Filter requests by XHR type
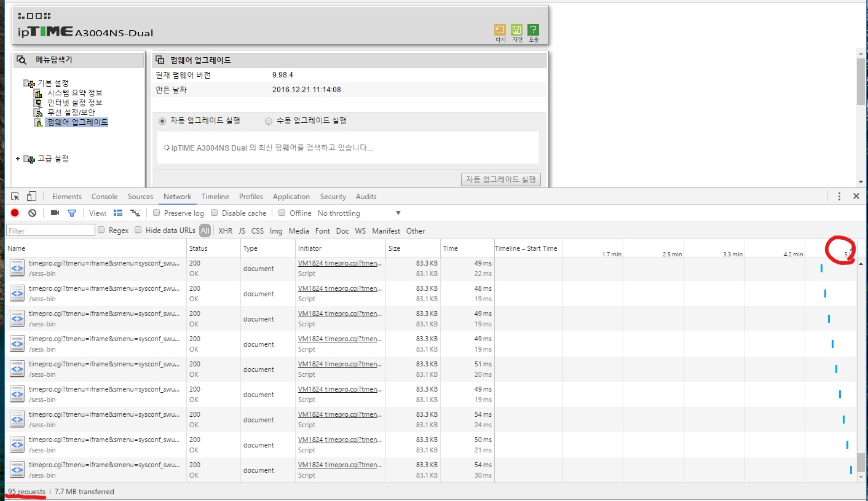The height and width of the screenshot is (501, 868). 225,231
